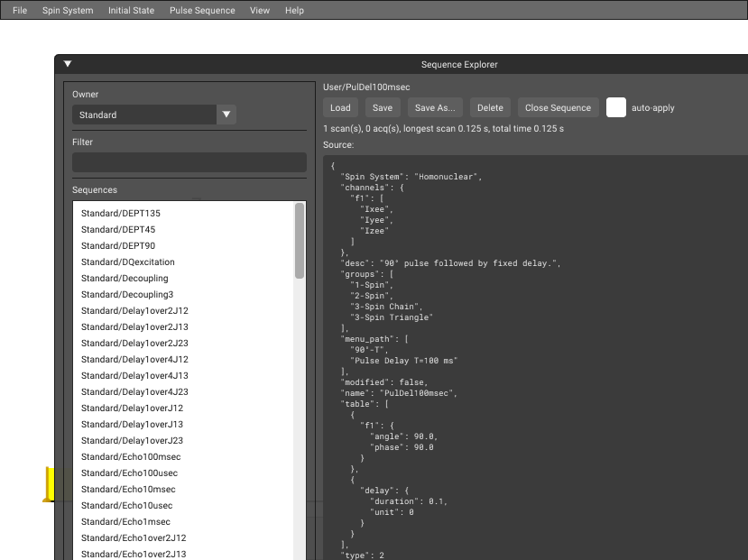Select Standard/Echo100msec sequence
Viewport: 748px width, 560px height.
(x=131, y=456)
